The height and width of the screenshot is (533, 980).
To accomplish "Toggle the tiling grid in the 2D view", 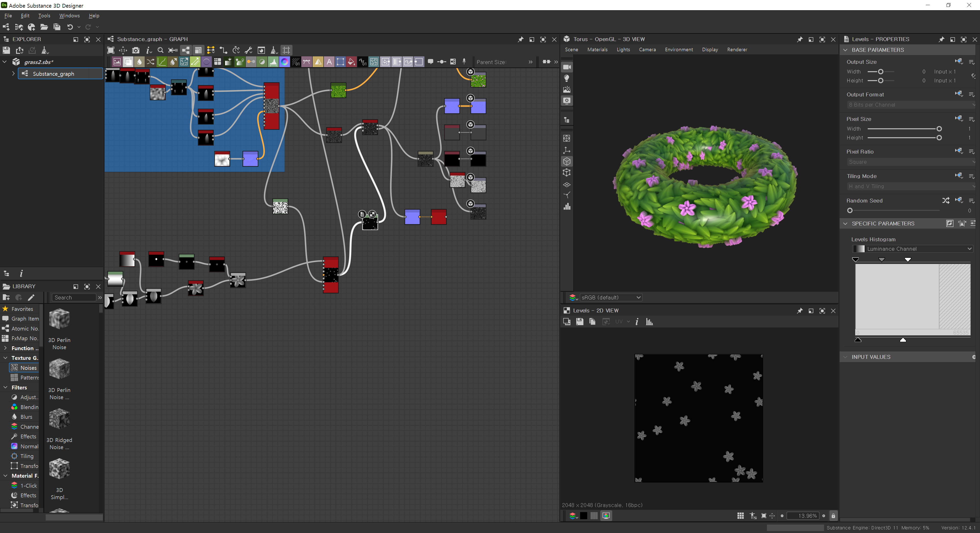I will (740, 516).
